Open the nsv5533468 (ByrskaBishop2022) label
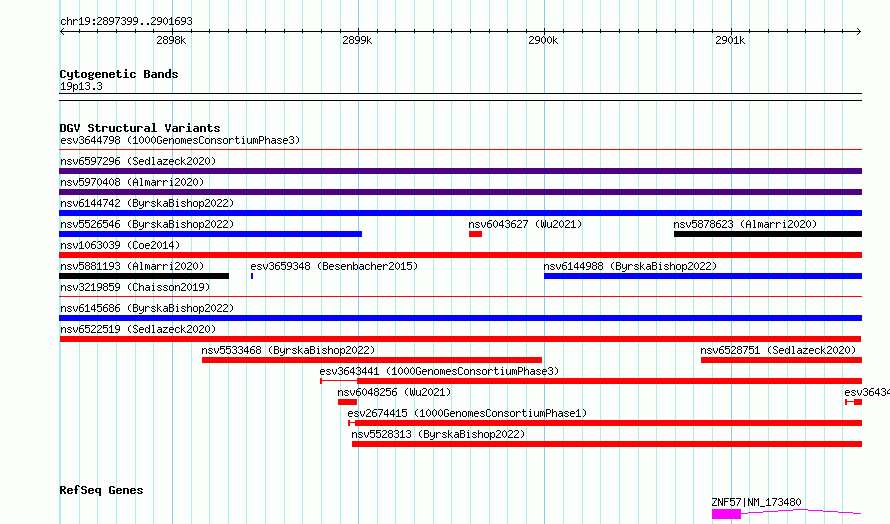 pos(288,350)
